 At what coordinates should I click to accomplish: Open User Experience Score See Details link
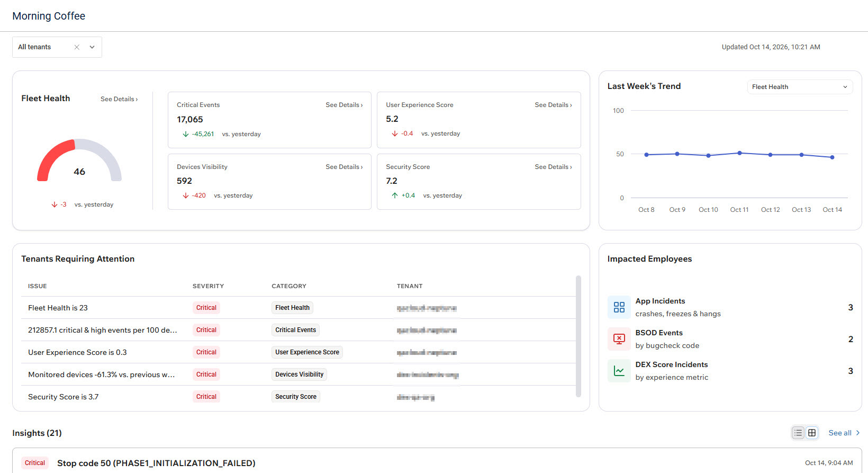553,105
